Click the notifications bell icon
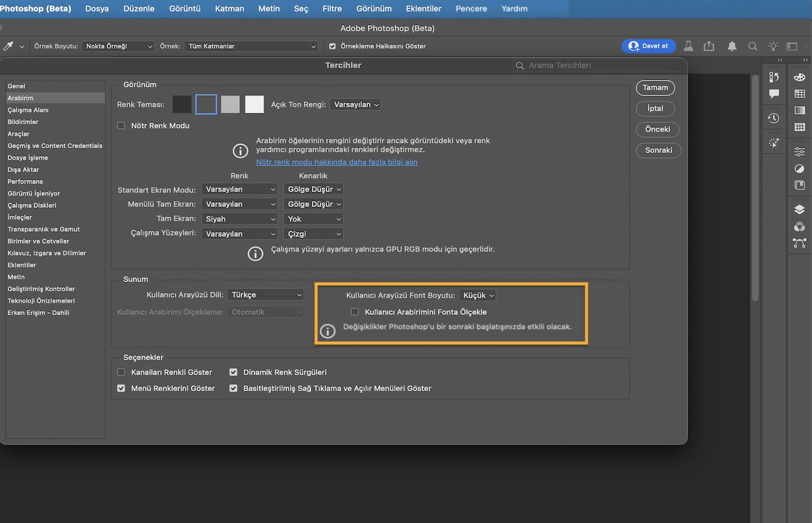The height and width of the screenshot is (523, 812). pos(732,46)
